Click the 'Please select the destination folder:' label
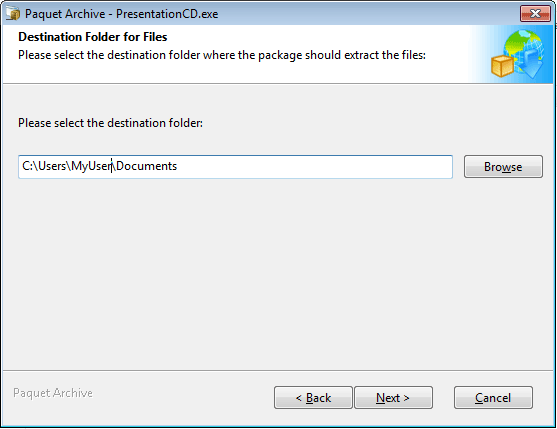557x429 pixels. coord(110,123)
